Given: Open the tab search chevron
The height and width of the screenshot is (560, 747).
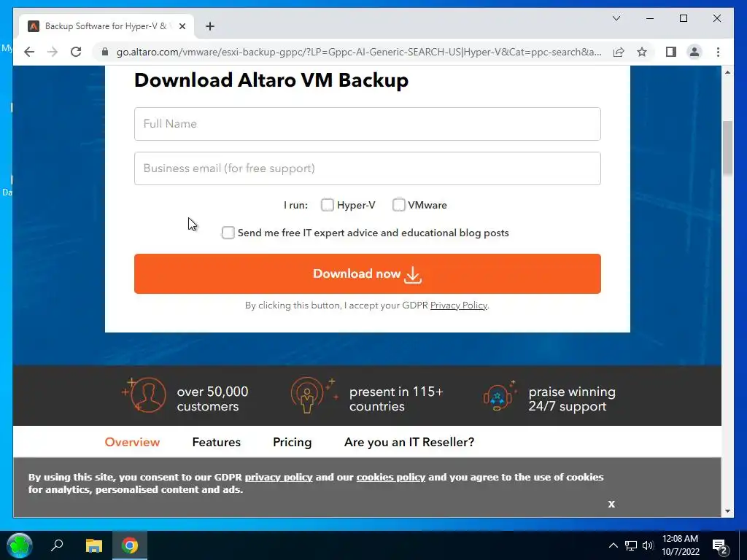Looking at the screenshot, I should click(x=616, y=18).
